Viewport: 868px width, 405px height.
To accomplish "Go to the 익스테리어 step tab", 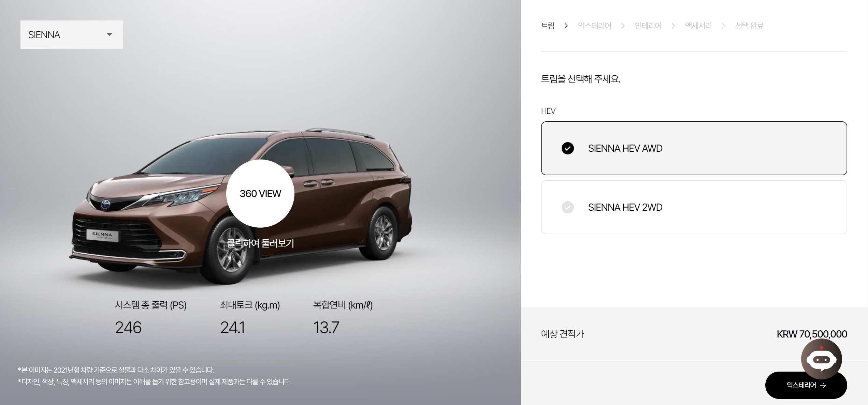I will (594, 26).
